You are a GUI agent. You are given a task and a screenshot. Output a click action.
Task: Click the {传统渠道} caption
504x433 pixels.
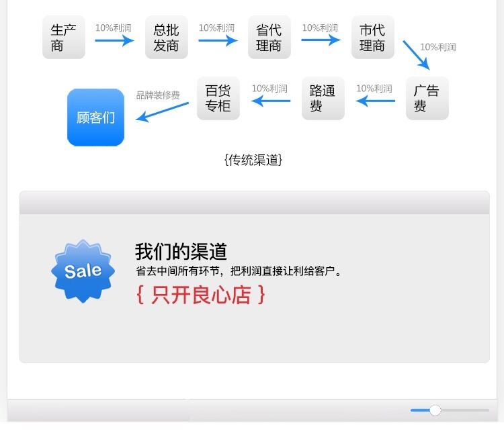point(253,160)
